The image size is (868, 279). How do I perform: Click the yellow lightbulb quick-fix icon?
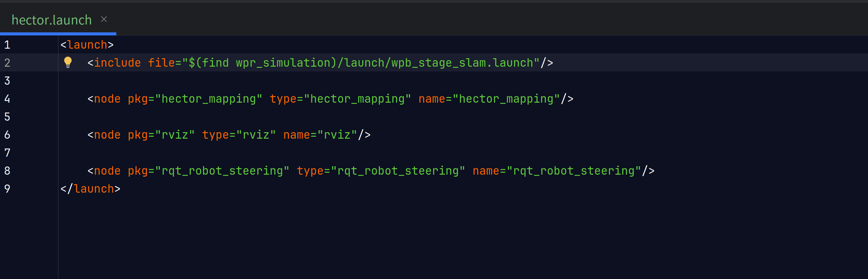pos(68,62)
